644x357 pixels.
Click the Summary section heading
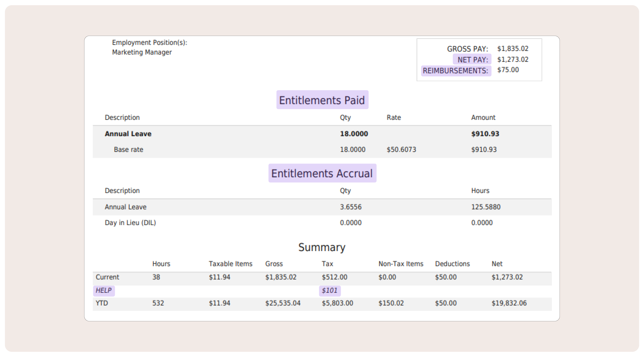[322, 247]
